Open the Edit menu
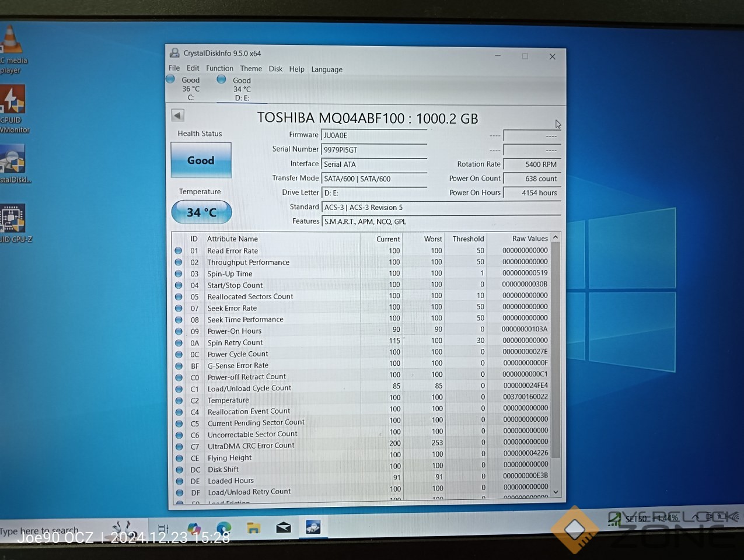The width and height of the screenshot is (744, 560). [193, 68]
